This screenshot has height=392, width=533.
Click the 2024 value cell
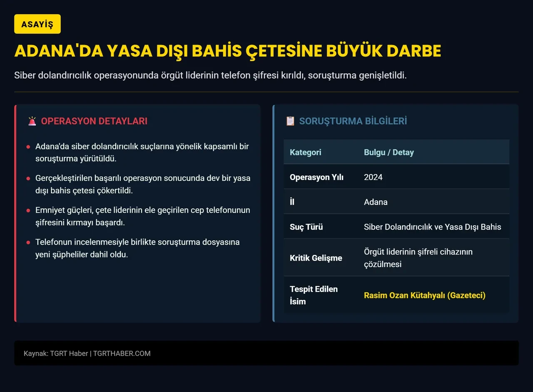[x=373, y=177]
